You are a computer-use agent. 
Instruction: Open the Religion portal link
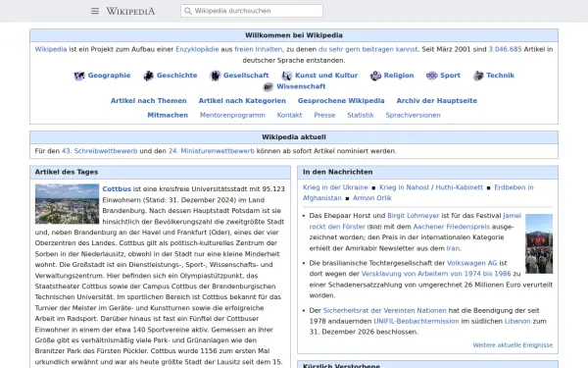tap(399, 76)
